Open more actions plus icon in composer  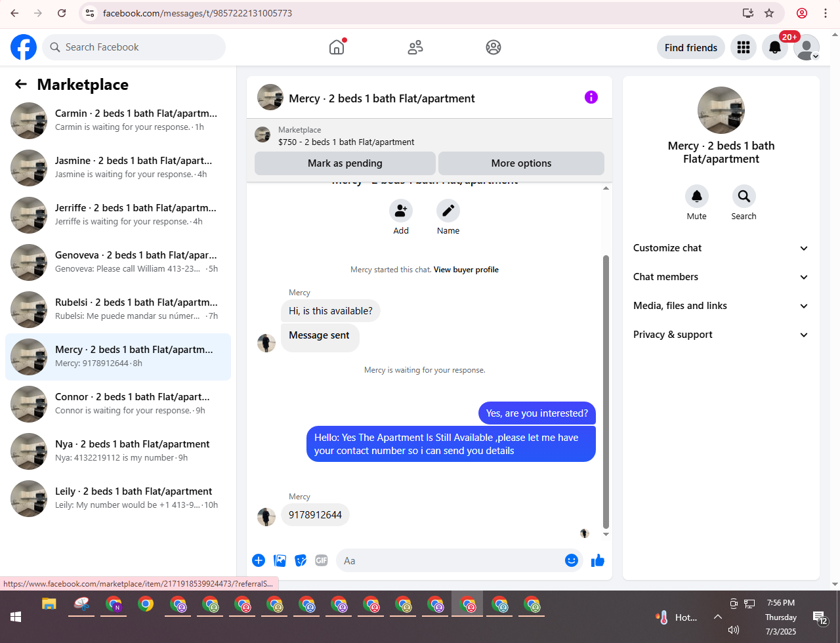click(259, 560)
